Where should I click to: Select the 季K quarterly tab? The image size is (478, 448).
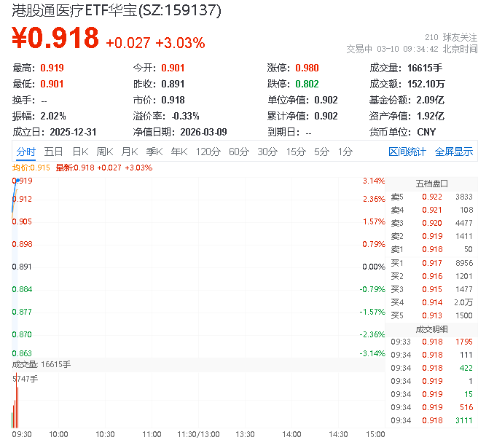pyautogui.click(x=154, y=152)
